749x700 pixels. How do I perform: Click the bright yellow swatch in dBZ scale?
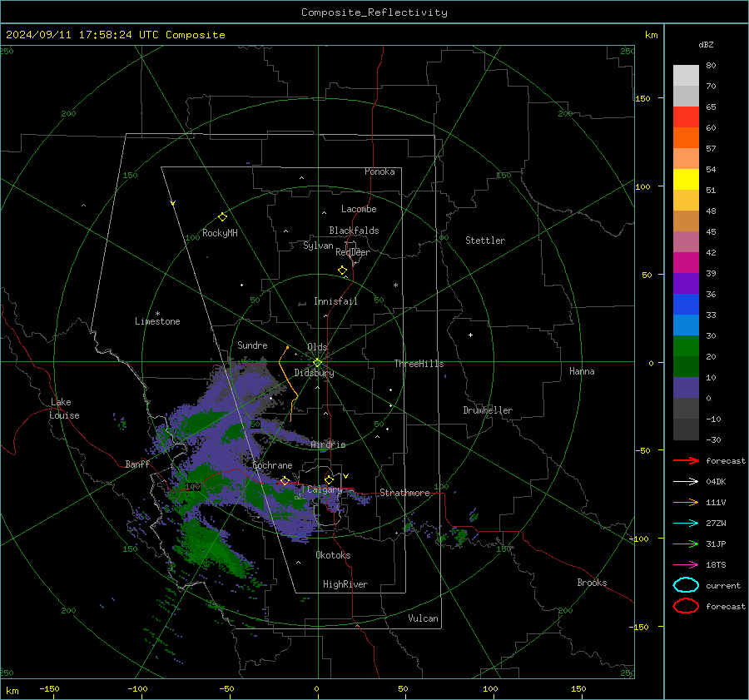[x=686, y=179]
